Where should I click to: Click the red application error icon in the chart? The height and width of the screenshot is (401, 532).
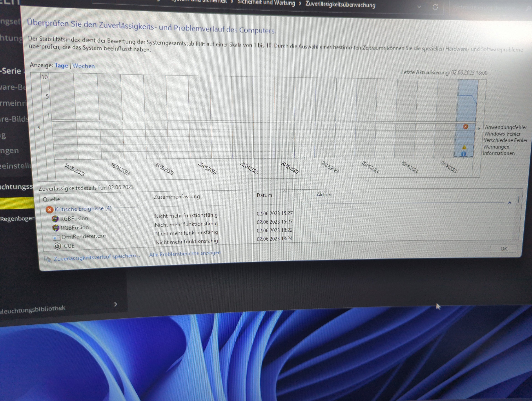[x=465, y=127]
